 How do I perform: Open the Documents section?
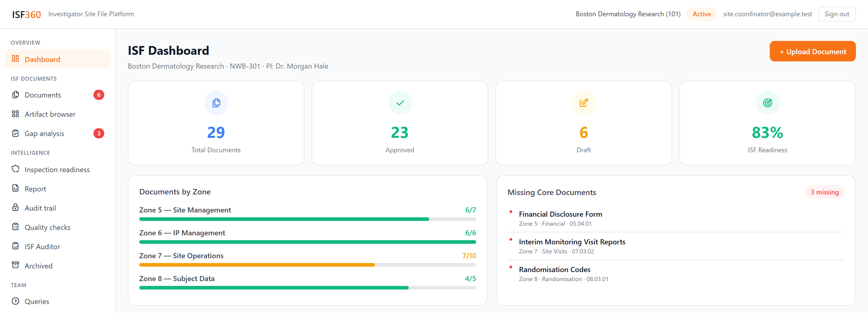pyautogui.click(x=58, y=95)
